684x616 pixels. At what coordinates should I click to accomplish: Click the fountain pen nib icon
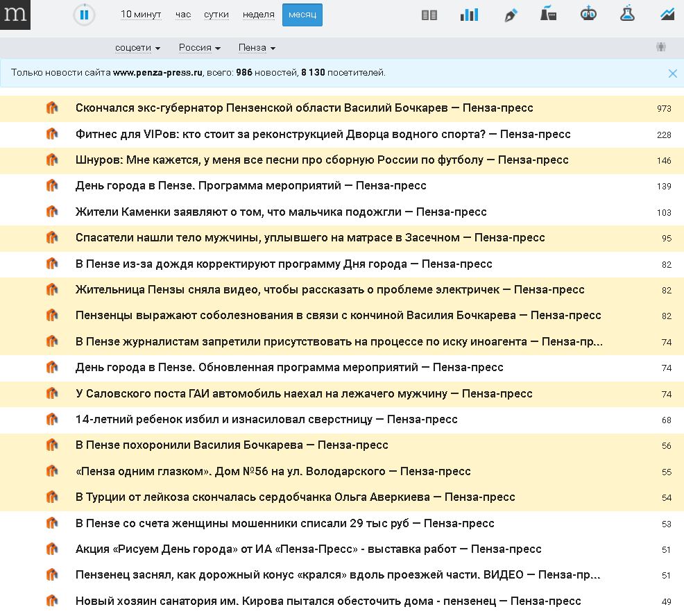[x=511, y=15]
